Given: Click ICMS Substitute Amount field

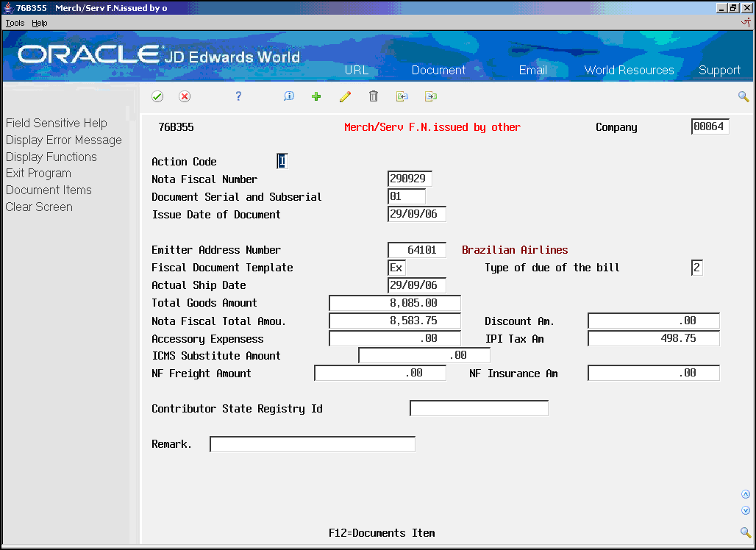Looking at the screenshot, I should coord(424,355).
